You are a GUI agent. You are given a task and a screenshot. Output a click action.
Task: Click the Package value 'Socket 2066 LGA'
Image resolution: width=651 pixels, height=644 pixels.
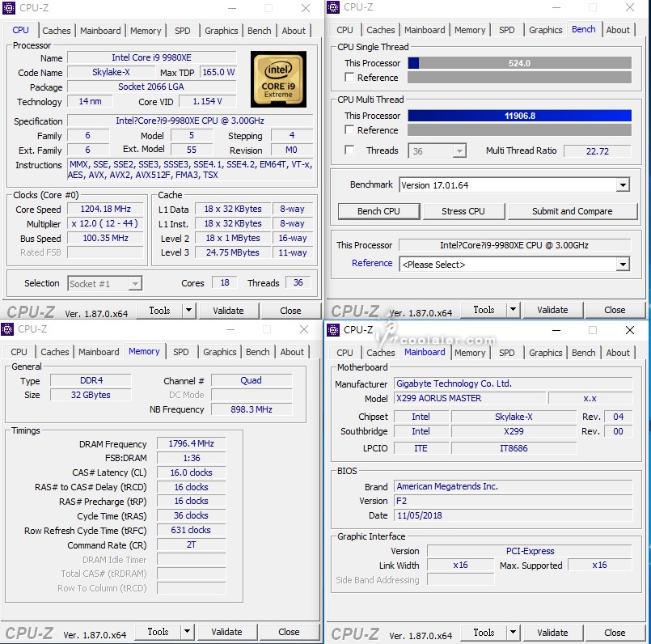tap(151, 87)
